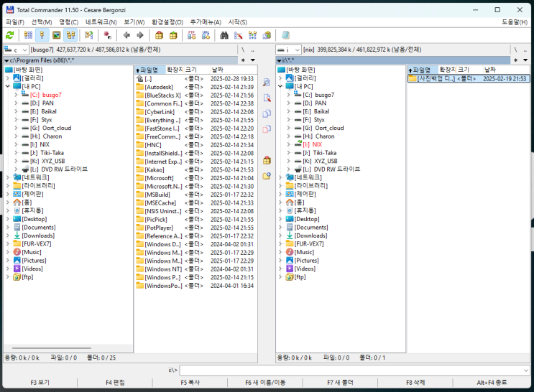Open synchronize directories toolbar icon
This screenshot has width=534, height=392.
(x=253, y=35)
